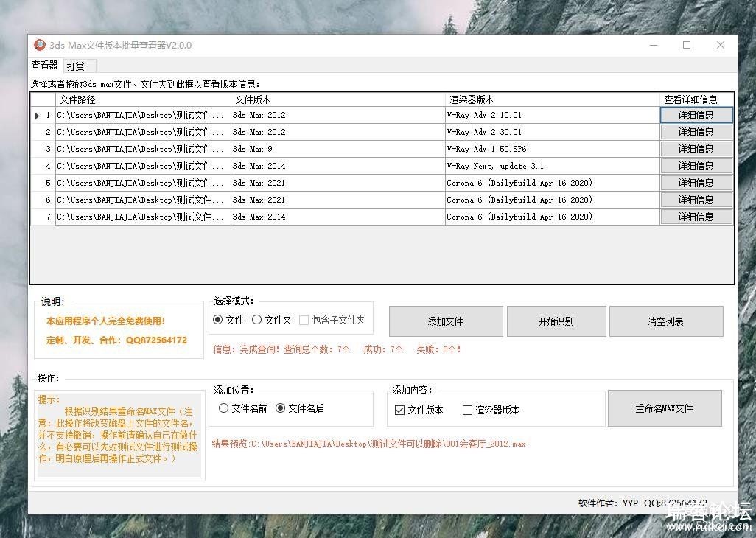Click the 3ds Max 2014 cell in row 4
Viewport: 756px width, 538px height.
[337, 166]
